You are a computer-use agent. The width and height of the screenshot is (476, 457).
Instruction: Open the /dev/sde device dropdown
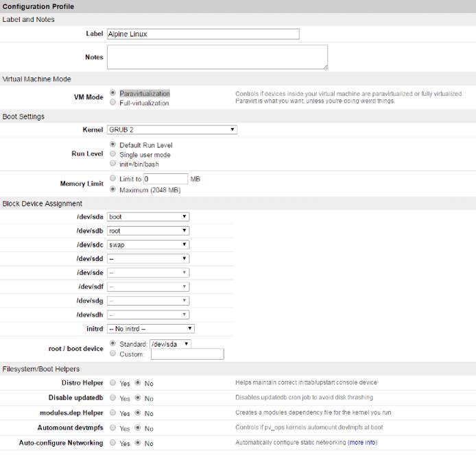tap(148, 273)
